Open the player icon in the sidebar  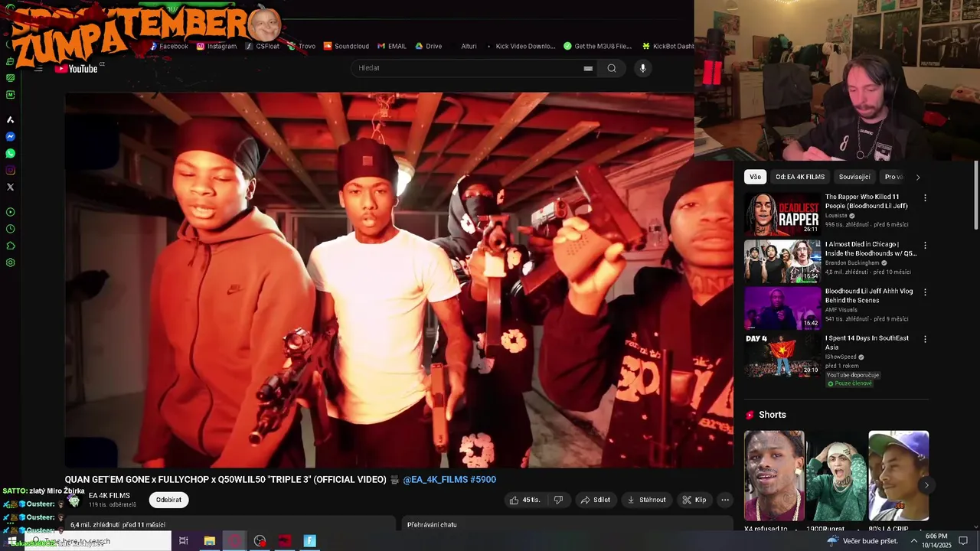click(10, 212)
